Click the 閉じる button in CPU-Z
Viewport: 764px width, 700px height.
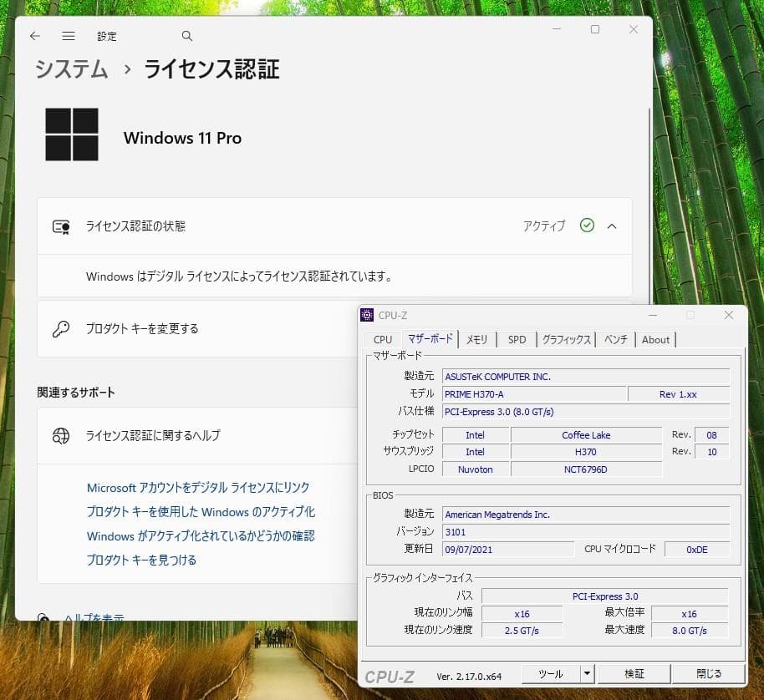(709, 674)
